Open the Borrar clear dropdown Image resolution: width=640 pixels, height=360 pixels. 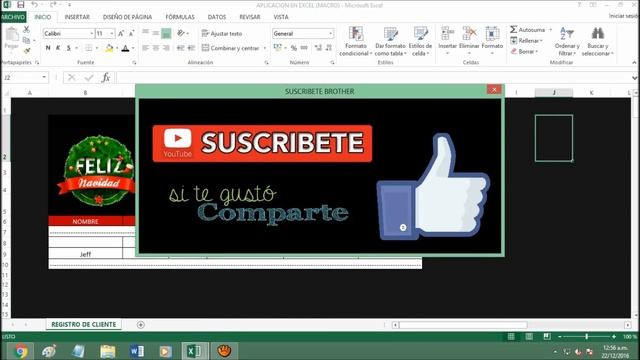(524, 51)
